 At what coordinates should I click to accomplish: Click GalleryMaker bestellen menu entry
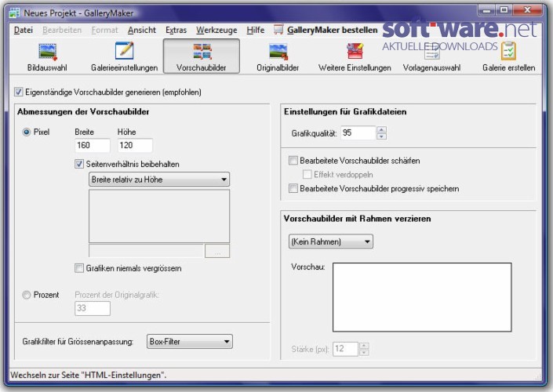(333, 31)
